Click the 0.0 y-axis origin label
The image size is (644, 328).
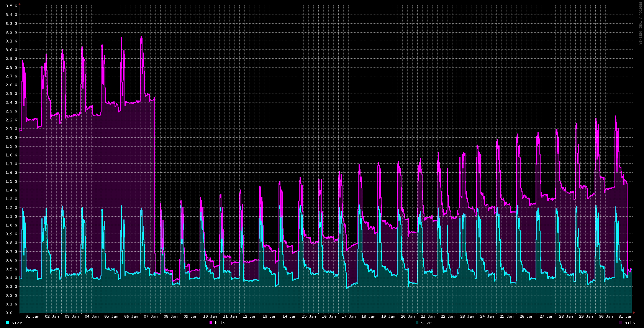coord(8,313)
